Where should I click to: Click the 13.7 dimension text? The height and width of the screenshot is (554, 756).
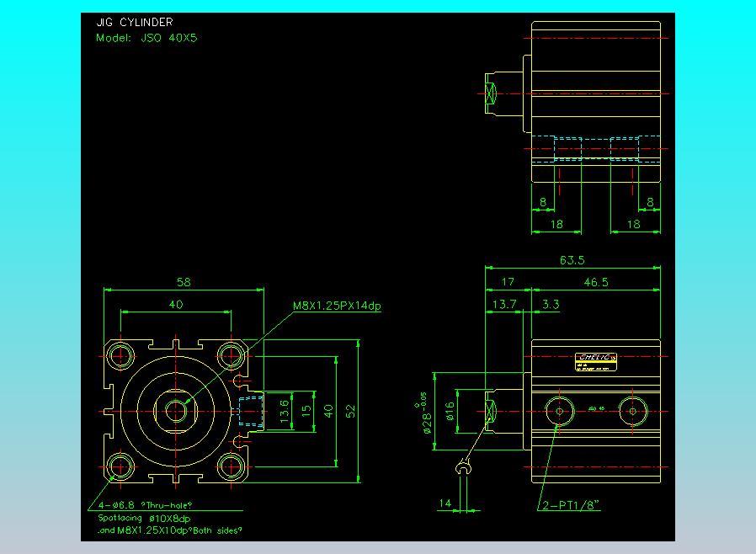504,304
